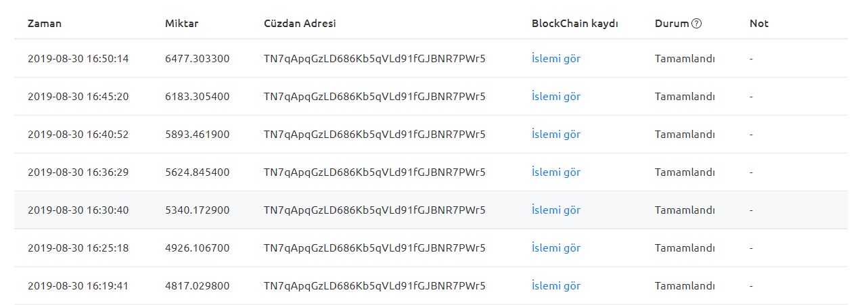Open İşlemi gör for the 5340.172900 row
Screen dimensions: 868x305
click(x=556, y=210)
